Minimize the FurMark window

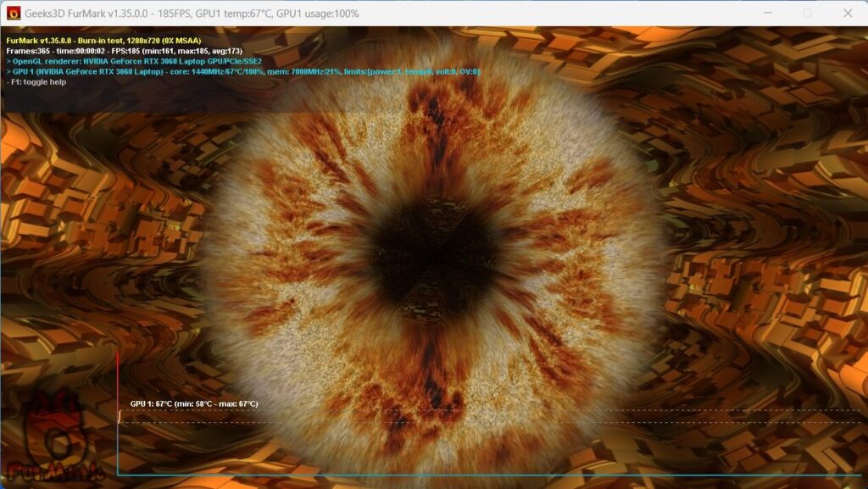767,14
